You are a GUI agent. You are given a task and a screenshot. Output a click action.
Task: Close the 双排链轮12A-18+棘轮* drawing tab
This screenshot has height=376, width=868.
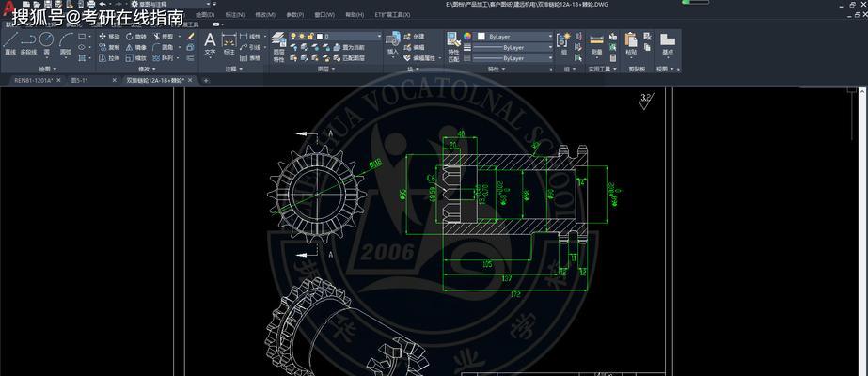point(190,80)
